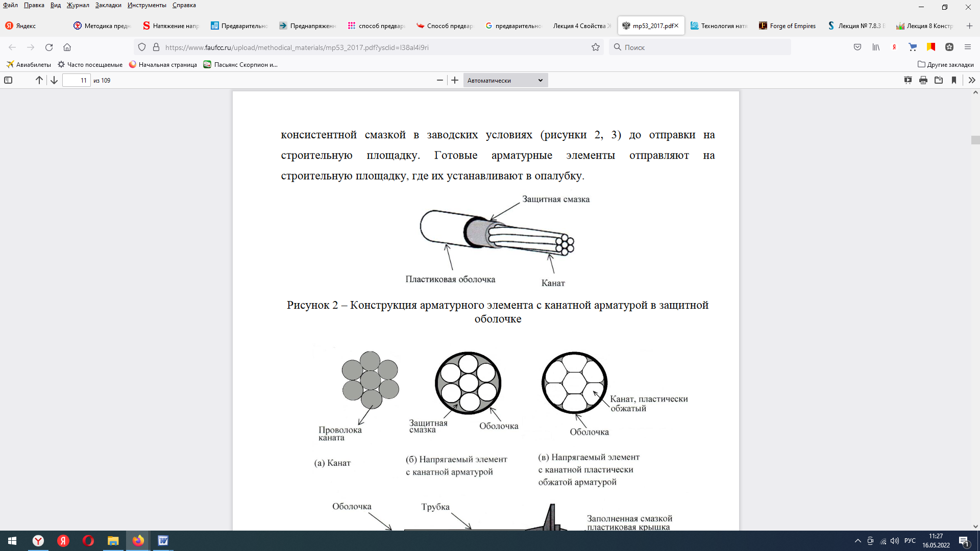Save page to Pocket
This screenshot has width=980, height=551.
(x=857, y=47)
